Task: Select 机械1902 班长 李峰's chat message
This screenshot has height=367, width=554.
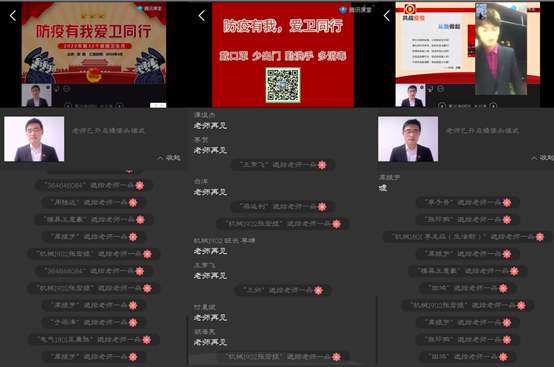Action: pos(210,251)
